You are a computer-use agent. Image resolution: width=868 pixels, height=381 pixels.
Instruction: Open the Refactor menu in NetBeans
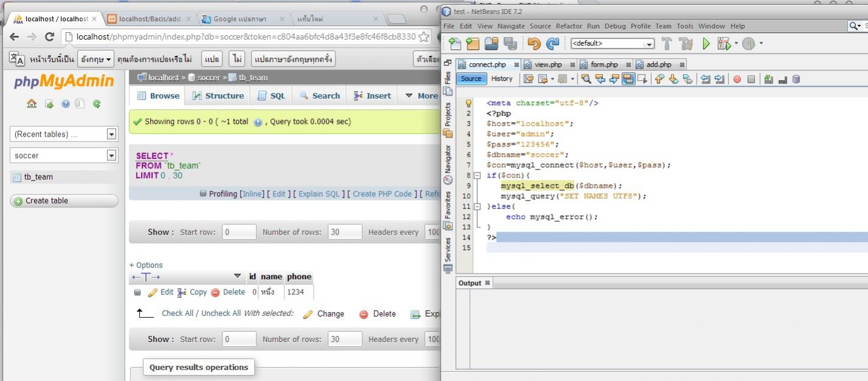(x=569, y=26)
